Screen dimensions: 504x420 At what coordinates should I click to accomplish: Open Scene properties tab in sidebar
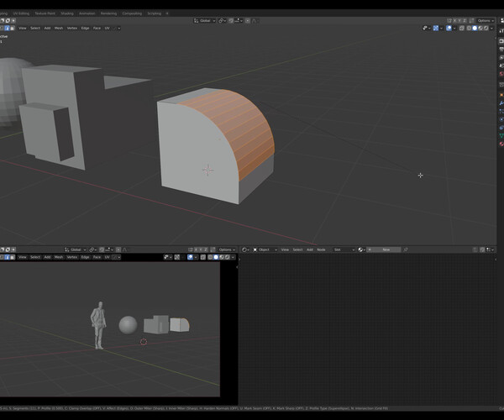[501, 66]
